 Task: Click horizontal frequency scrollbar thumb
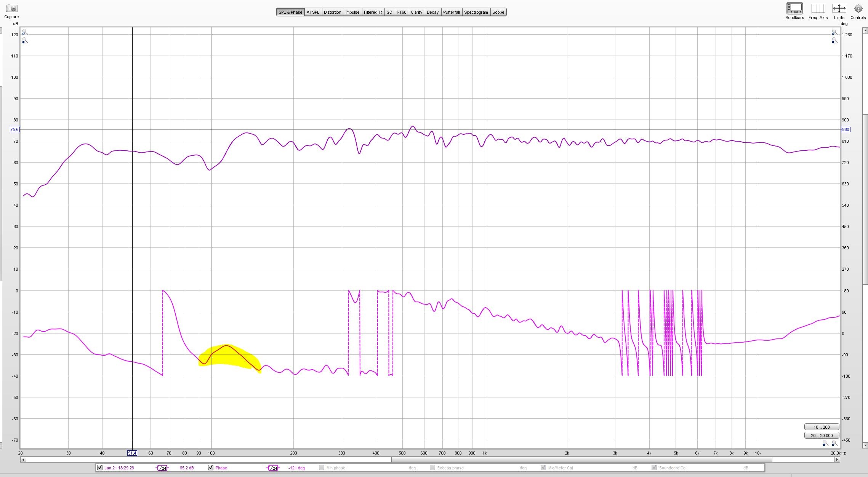[x=582, y=459]
